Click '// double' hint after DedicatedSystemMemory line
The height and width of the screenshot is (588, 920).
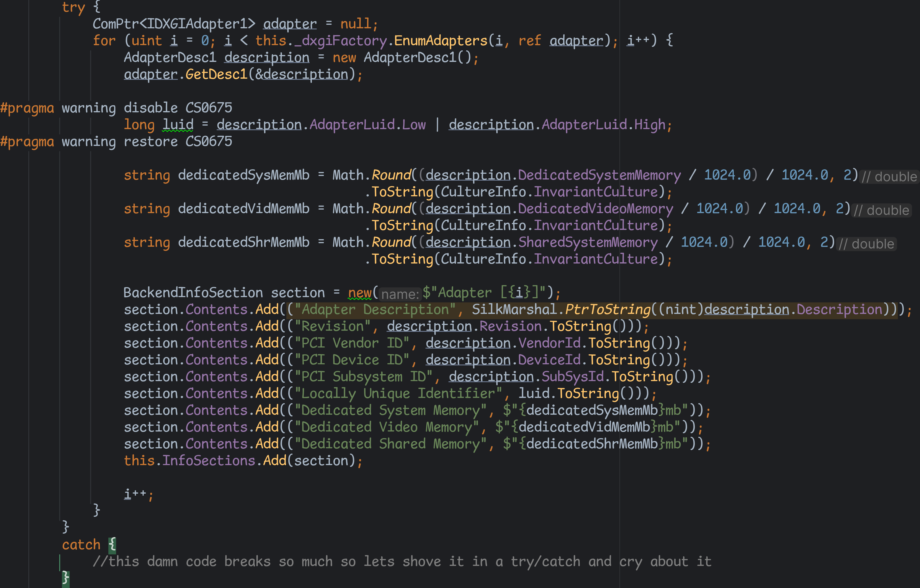(889, 176)
